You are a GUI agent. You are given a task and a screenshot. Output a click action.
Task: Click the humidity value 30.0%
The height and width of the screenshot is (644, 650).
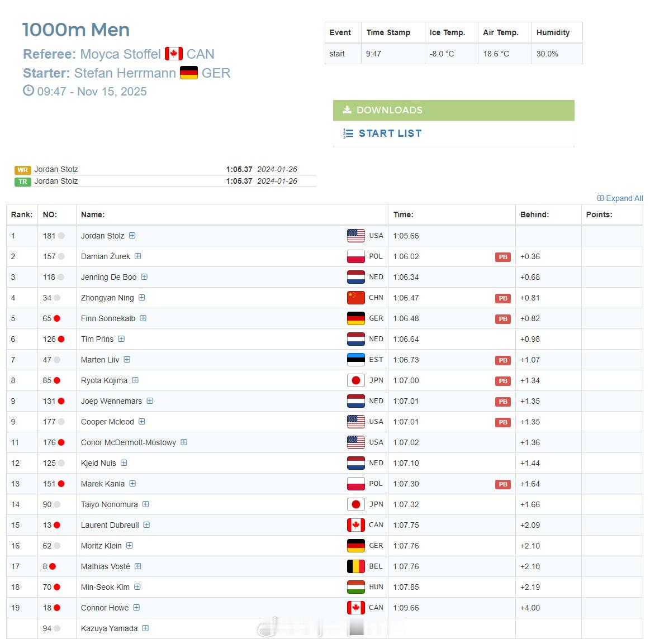coord(547,54)
